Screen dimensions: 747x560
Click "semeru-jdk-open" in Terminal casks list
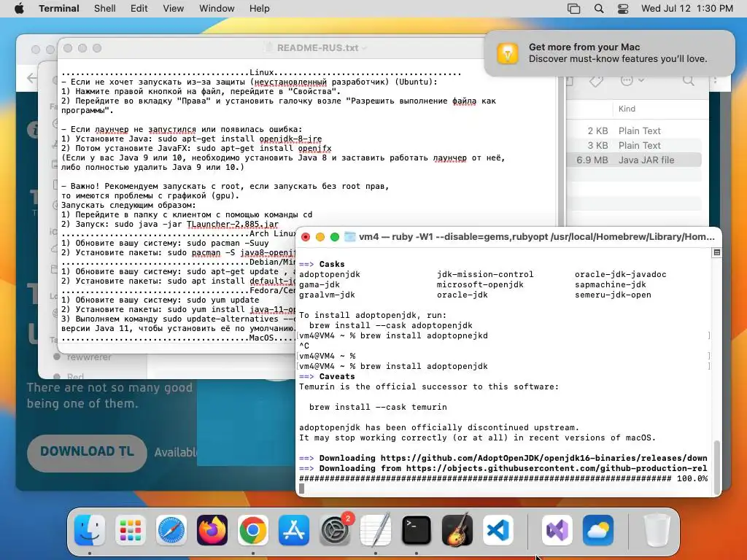click(613, 295)
